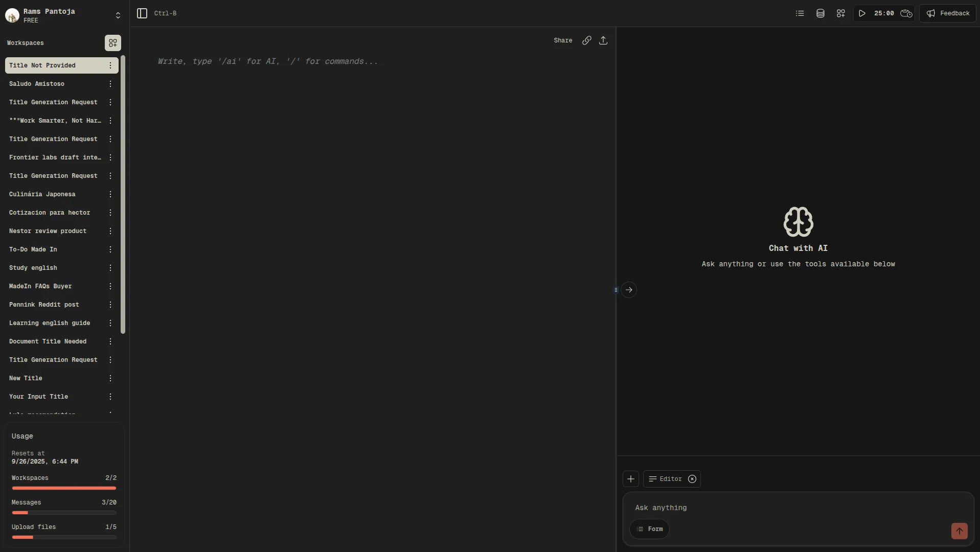Remove the Editor context chip
This screenshot has height=552, width=980.
(692, 479)
